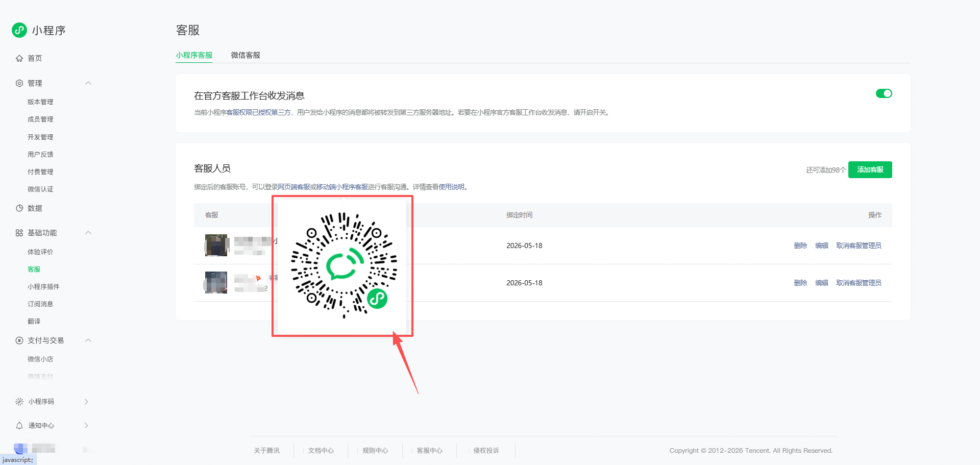This screenshot has height=465, width=980.
Task: Click the 小程序码 sunburst icon
Action: pyautogui.click(x=19, y=402)
